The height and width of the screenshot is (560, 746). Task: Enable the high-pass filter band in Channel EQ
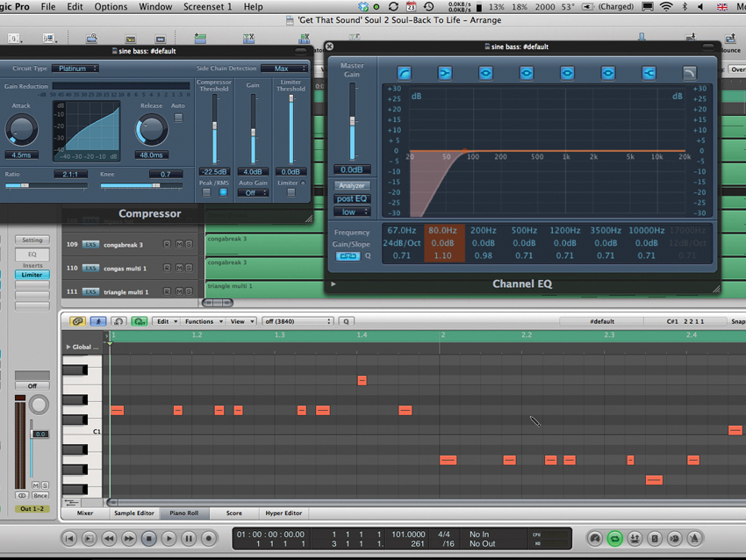click(404, 73)
